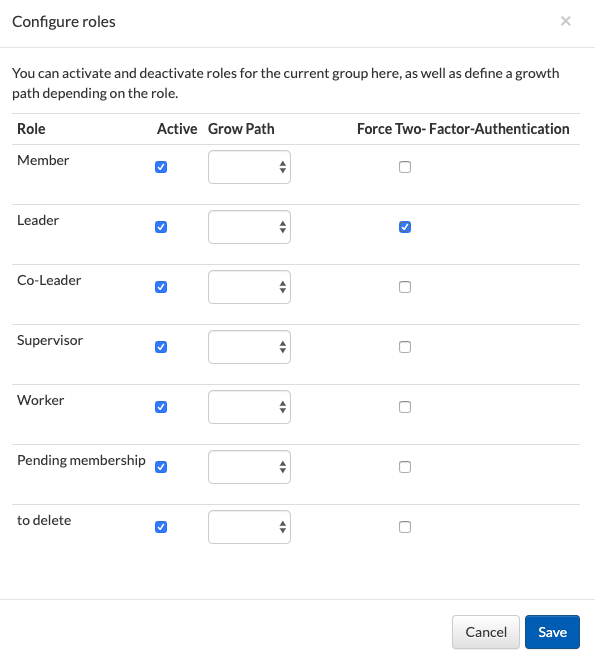Deactivate the 'to delete' role

[x=161, y=527]
